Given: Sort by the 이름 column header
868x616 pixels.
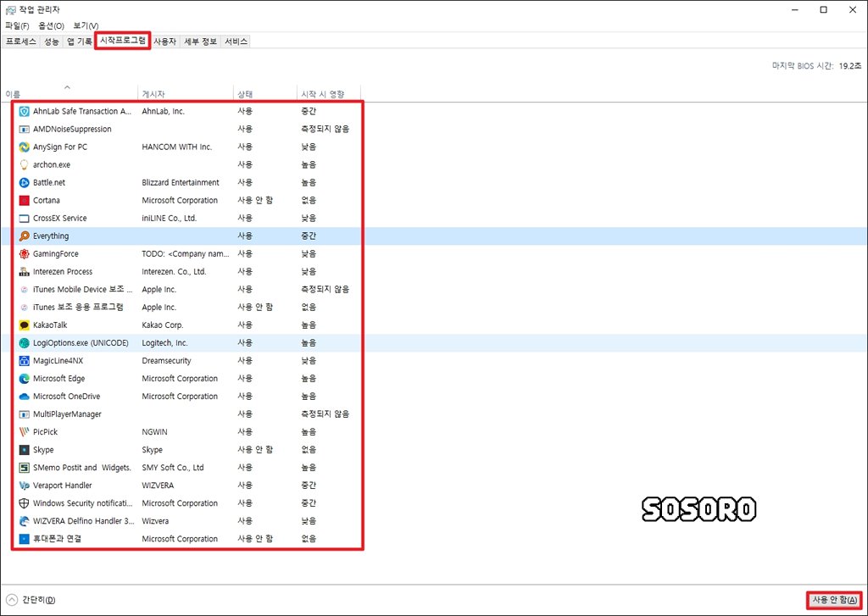Looking at the screenshot, I should click(70, 93).
